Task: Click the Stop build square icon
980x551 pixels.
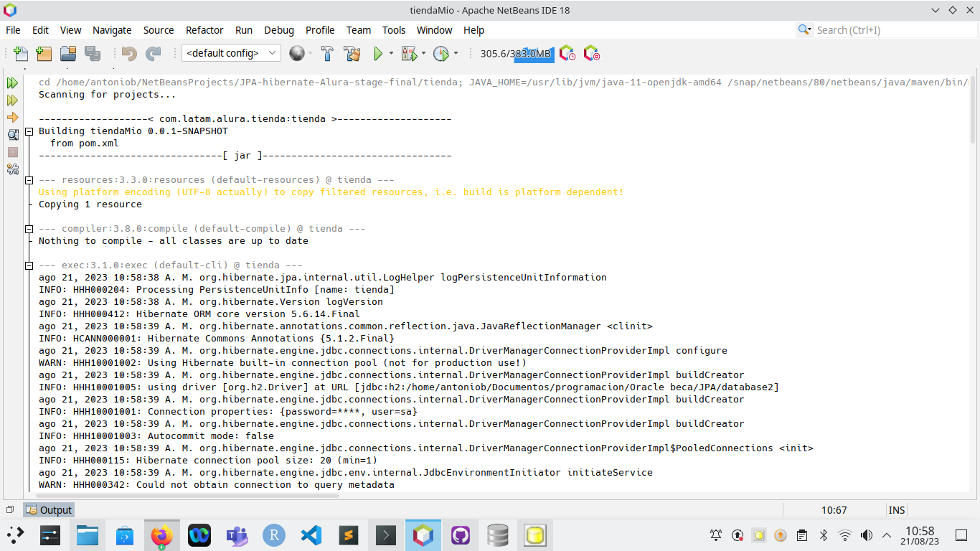Action: pos(12,152)
